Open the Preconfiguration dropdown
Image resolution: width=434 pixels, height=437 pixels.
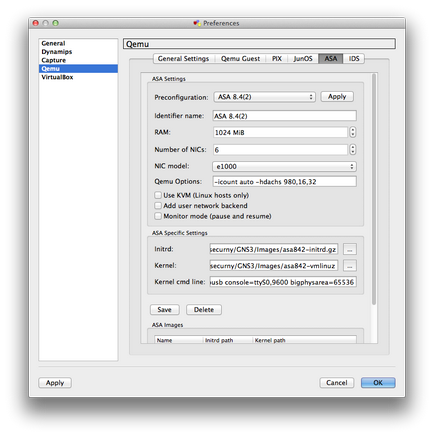click(x=264, y=97)
